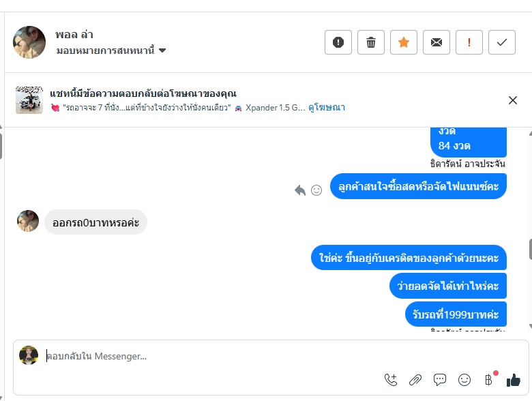Open emoji picker in reply box
The image size is (532, 401).
coord(464,380)
